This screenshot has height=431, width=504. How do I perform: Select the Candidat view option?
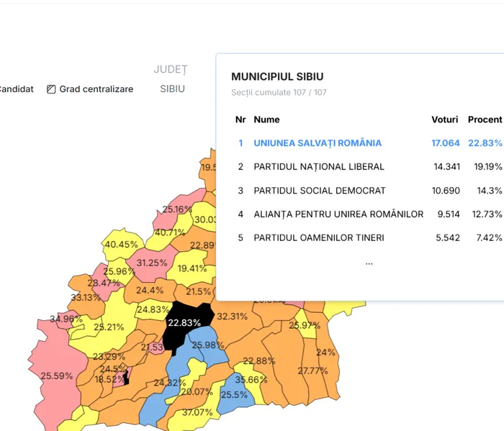point(16,89)
